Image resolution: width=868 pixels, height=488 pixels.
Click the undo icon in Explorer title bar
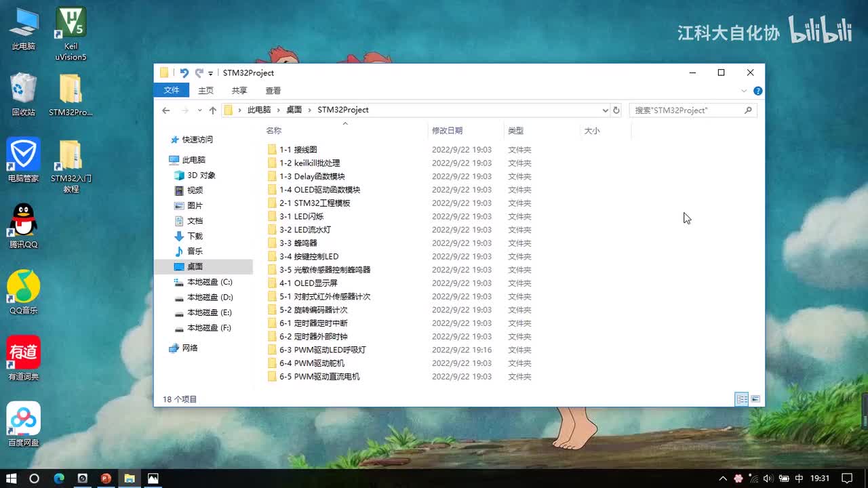[x=184, y=73]
